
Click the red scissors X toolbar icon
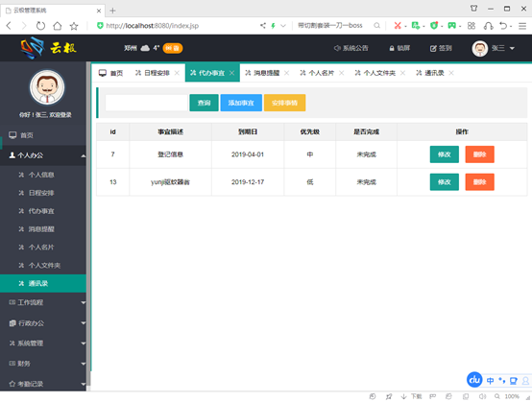click(398, 25)
